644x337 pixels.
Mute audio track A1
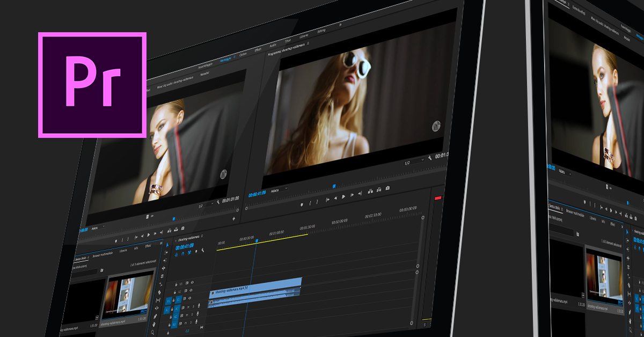(x=188, y=307)
